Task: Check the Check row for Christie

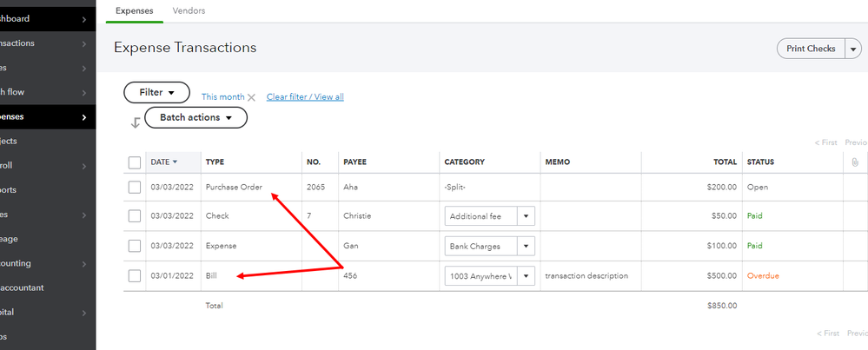Action: (135, 216)
